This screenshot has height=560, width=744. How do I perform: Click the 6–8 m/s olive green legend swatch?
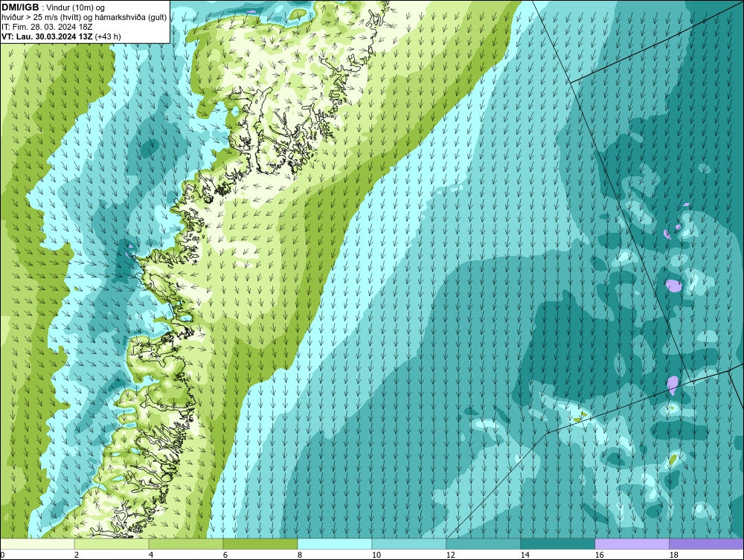260,544
